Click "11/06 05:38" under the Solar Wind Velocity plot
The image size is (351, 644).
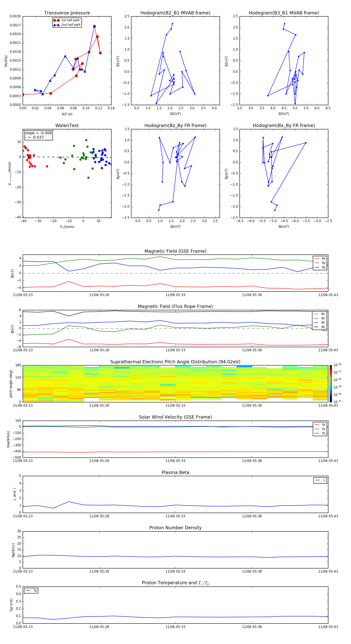tap(252, 461)
